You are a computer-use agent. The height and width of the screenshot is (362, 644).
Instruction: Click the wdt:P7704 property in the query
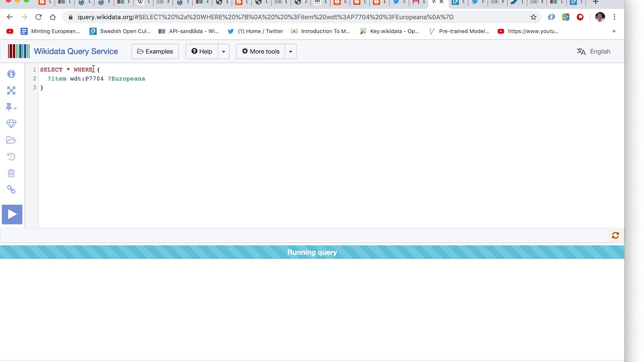click(87, 78)
